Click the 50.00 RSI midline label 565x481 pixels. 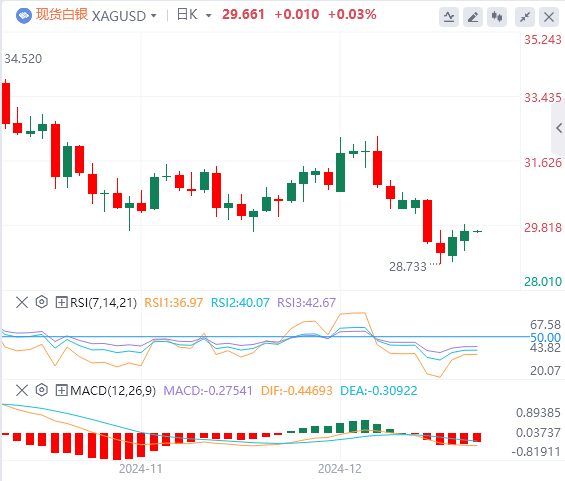[546, 338]
